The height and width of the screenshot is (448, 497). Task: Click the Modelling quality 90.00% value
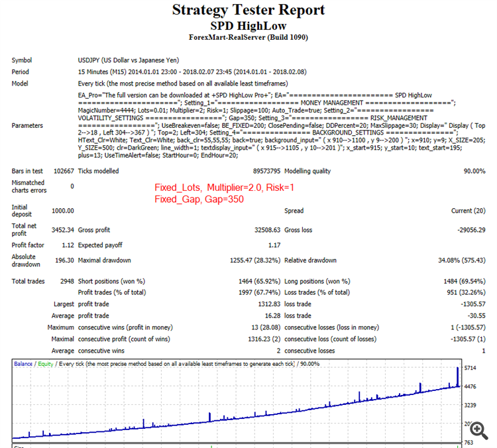tap(474, 171)
